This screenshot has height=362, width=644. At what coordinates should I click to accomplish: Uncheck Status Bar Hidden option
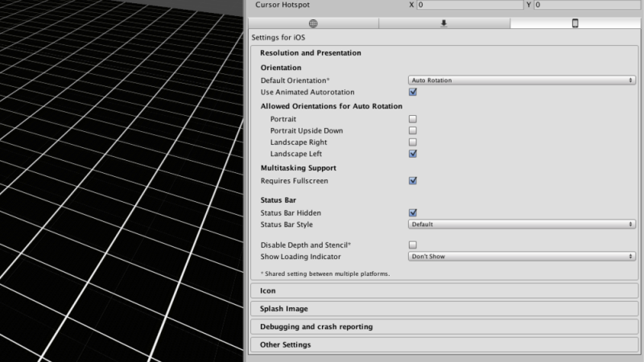click(413, 212)
